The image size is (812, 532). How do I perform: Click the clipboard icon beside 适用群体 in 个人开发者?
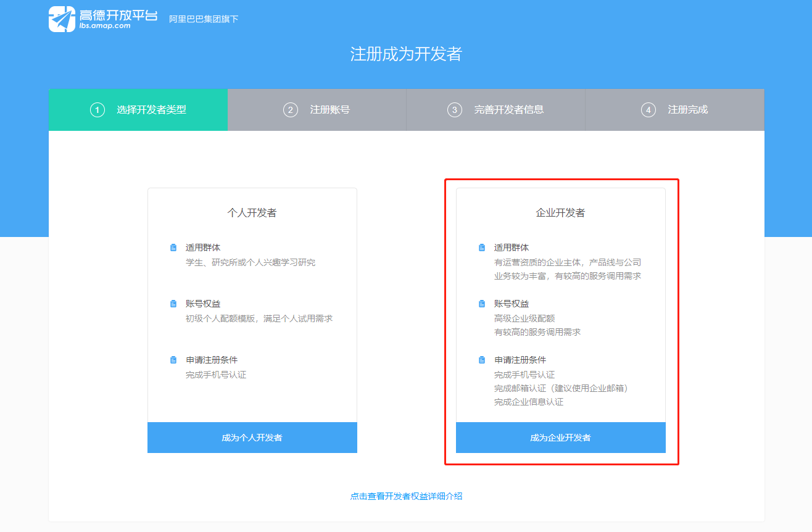pos(173,247)
